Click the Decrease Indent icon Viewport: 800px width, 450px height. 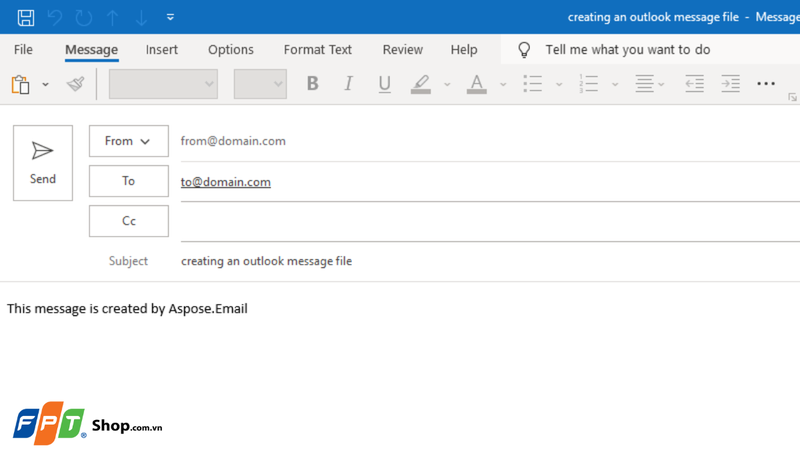point(694,84)
